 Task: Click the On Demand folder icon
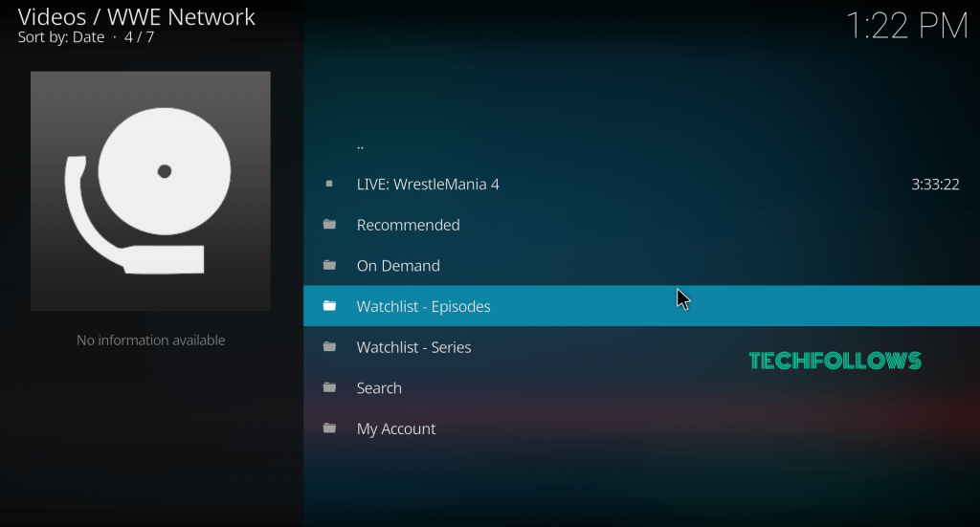coord(329,265)
